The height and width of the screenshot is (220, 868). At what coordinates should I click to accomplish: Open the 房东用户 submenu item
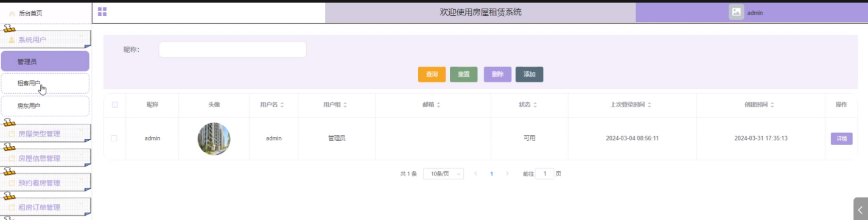[45, 105]
